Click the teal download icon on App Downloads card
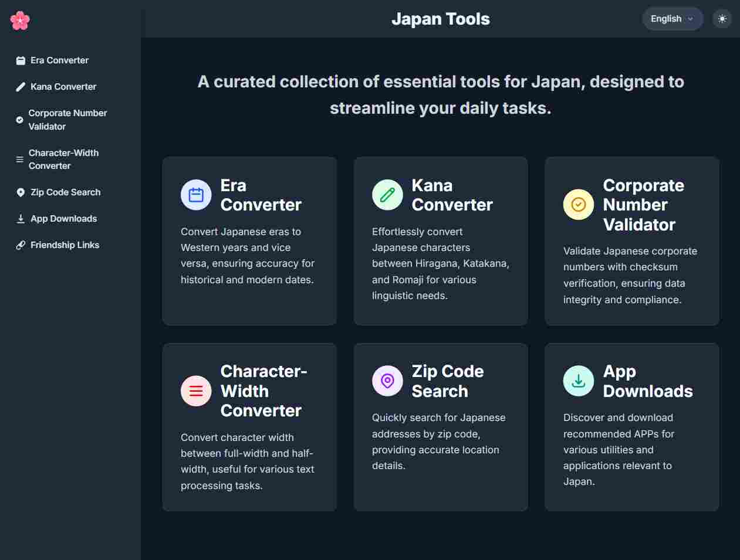The width and height of the screenshot is (740, 560). tap(579, 381)
